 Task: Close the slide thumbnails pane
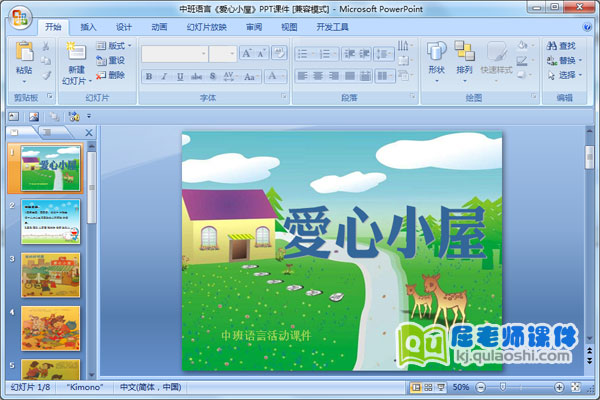(89, 132)
